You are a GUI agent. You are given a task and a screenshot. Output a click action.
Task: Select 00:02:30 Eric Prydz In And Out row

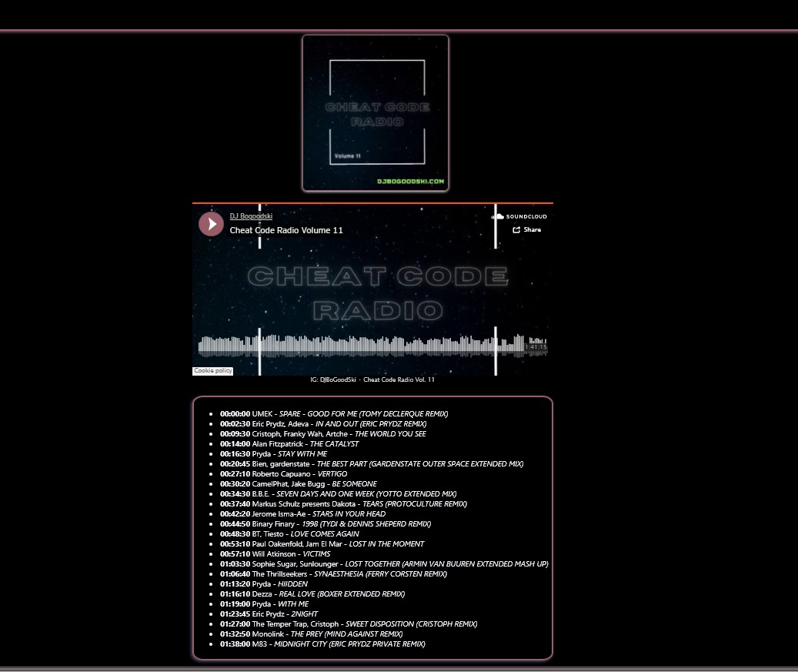[323, 424]
